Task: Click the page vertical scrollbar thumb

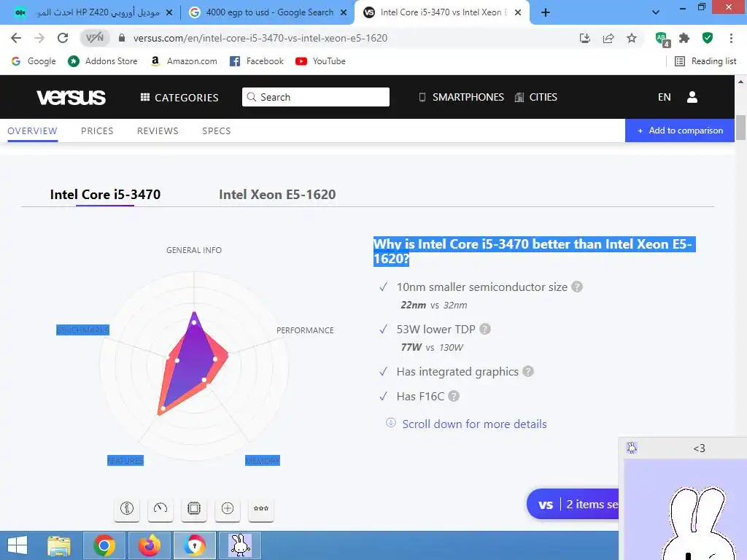Action: [741, 127]
